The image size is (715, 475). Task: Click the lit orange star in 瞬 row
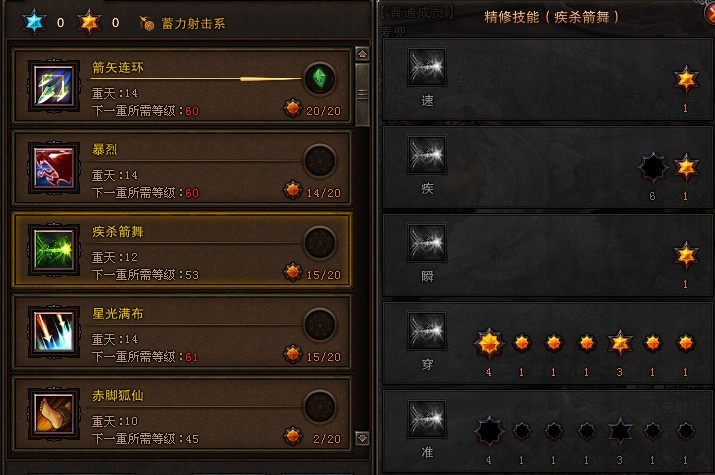pos(685,255)
